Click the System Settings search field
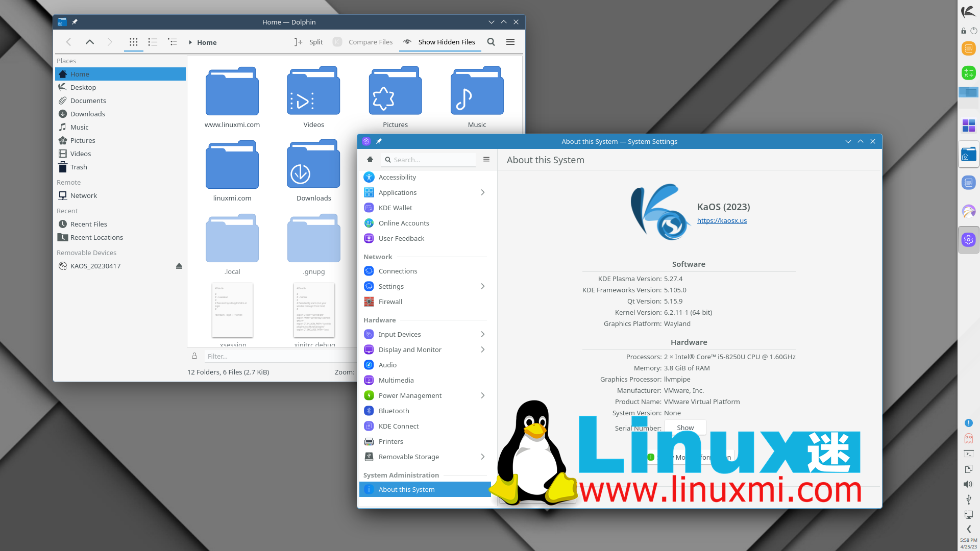The width and height of the screenshot is (980, 551). (x=429, y=160)
